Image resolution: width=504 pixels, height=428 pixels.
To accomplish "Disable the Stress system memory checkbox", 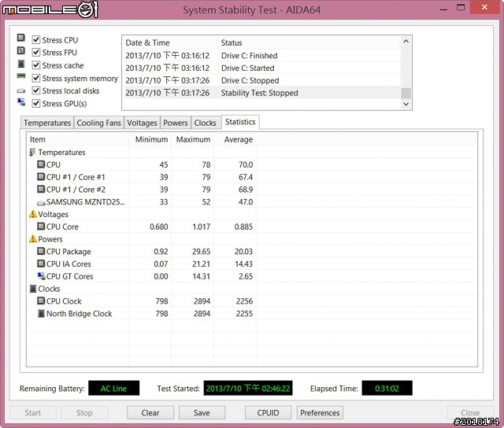I will pyautogui.click(x=36, y=78).
